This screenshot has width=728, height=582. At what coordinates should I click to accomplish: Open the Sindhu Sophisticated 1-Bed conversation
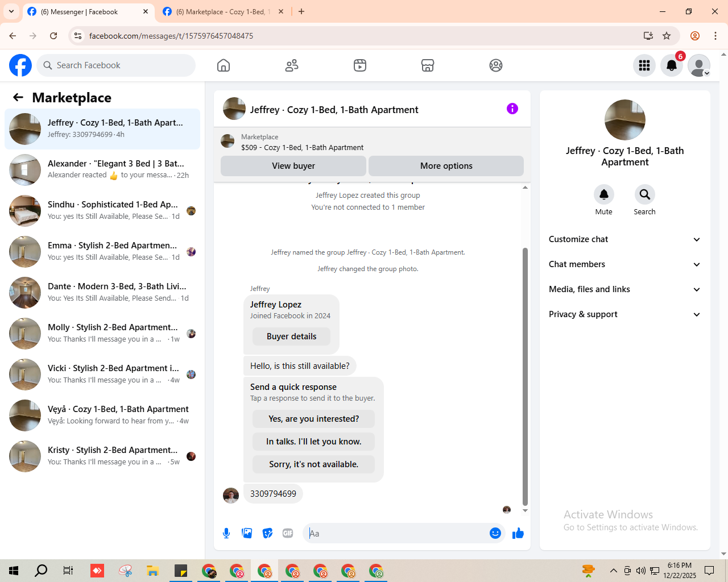pyautogui.click(x=102, y=211)
